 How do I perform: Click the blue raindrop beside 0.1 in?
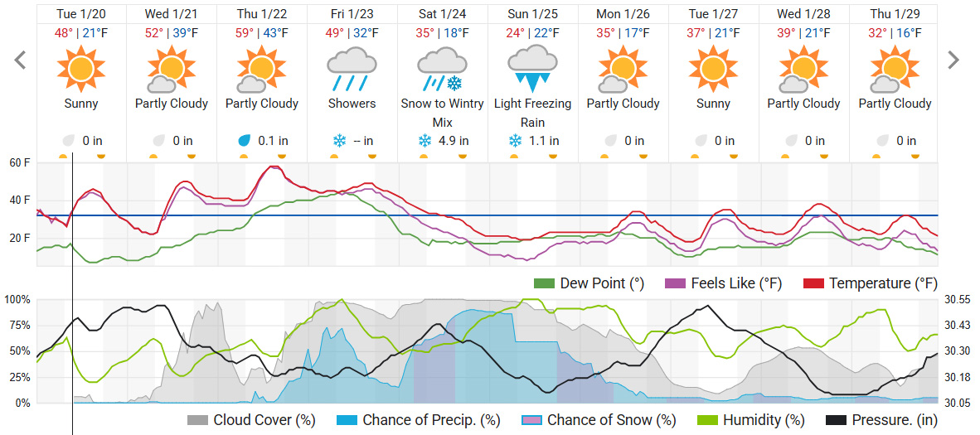point(245,141)
